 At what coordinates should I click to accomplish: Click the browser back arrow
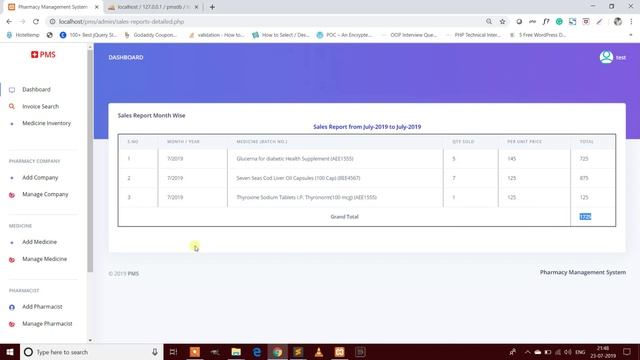point(9,22)
